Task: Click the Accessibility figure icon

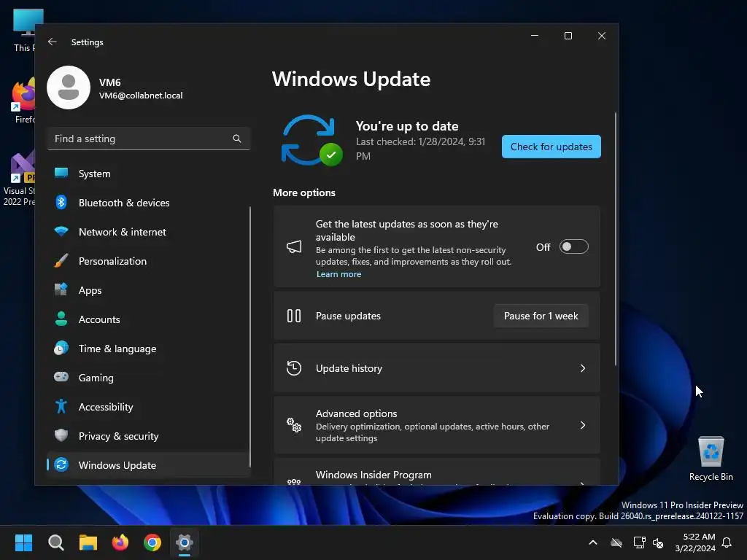Action: (x=61, y=406)
